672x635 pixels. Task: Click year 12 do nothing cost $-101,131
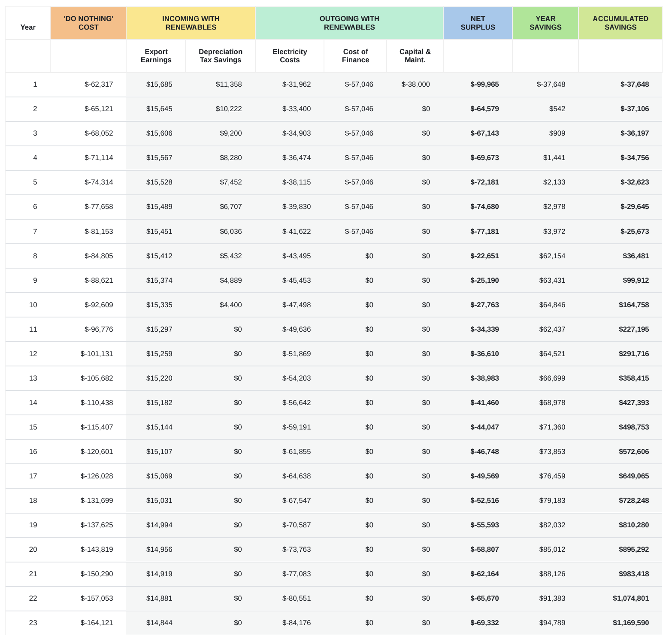97,354
